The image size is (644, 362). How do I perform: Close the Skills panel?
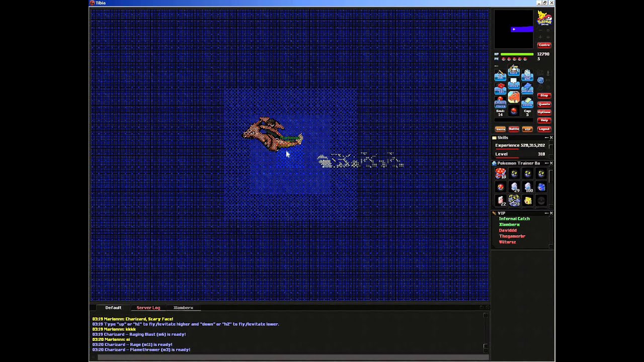click(551, 138)
